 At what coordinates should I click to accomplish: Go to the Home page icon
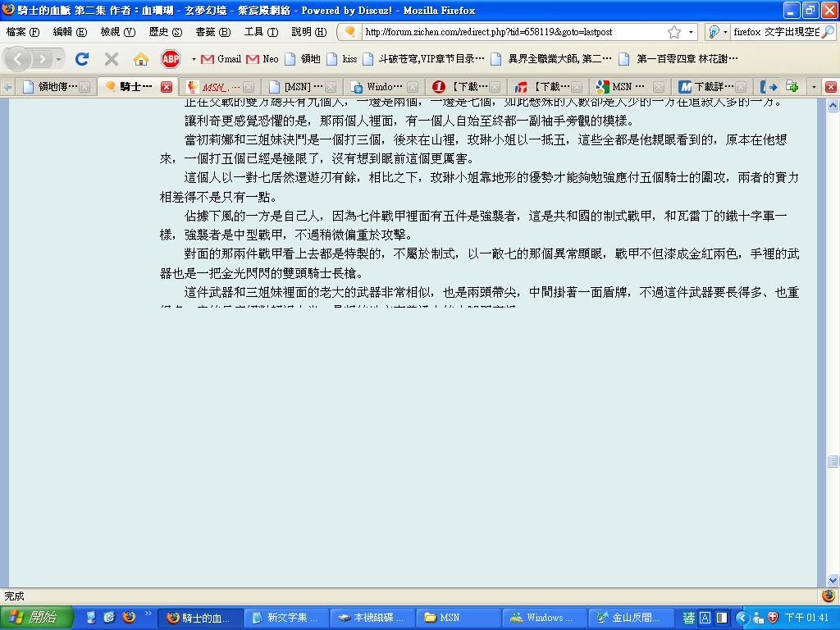(x=141, y=59)
